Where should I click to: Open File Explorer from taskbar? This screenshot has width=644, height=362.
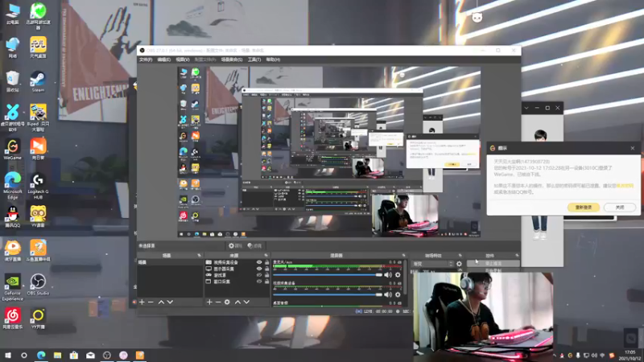pos(57,355)
